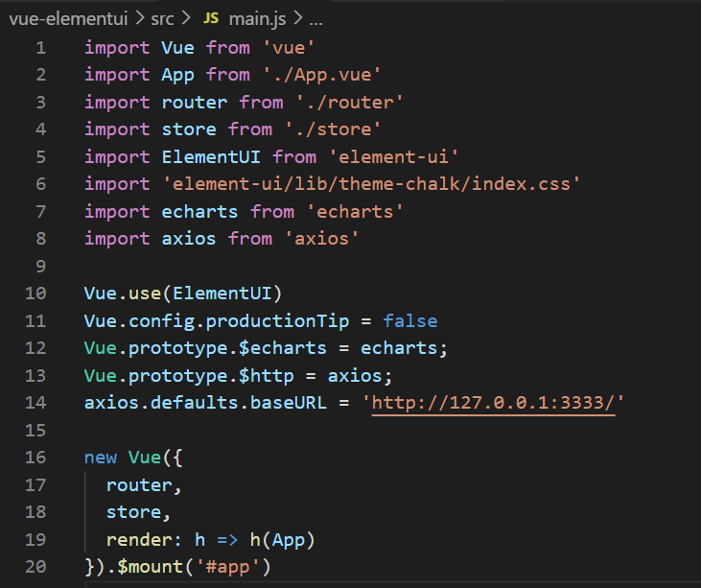This screenshot has width=701, height=588.
Task: Click the './router' import path
Action: pos(350,103)
